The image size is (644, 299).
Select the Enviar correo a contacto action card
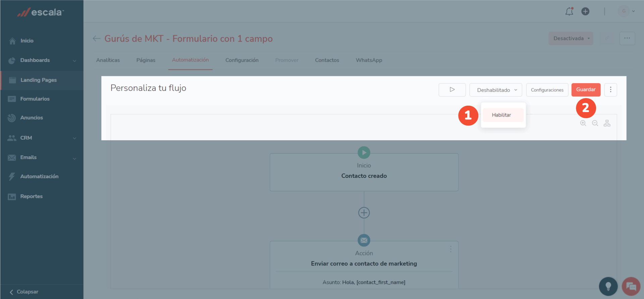364,265
